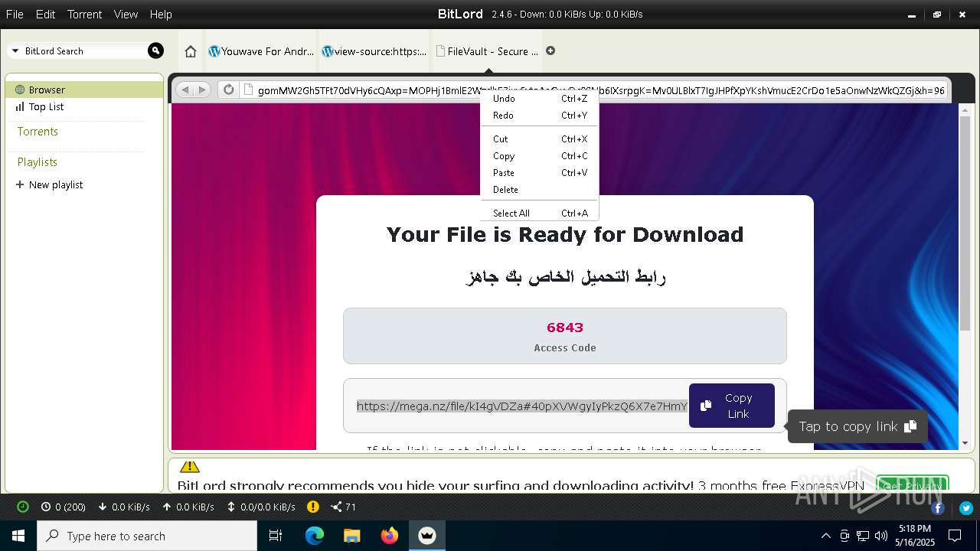Go to the browser home page icon
Viewport: 980px width, 551px height.
point(191,51)
